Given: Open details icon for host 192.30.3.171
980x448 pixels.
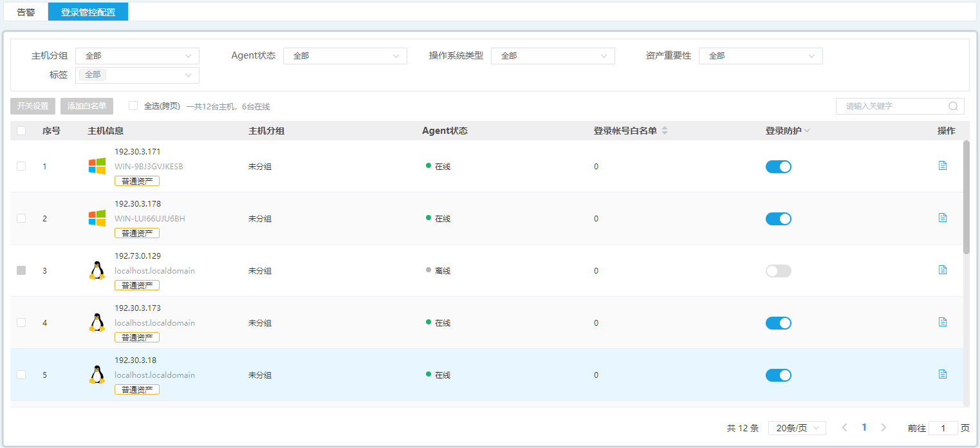Looking at the screenshot, I should [x=943, y=165].
